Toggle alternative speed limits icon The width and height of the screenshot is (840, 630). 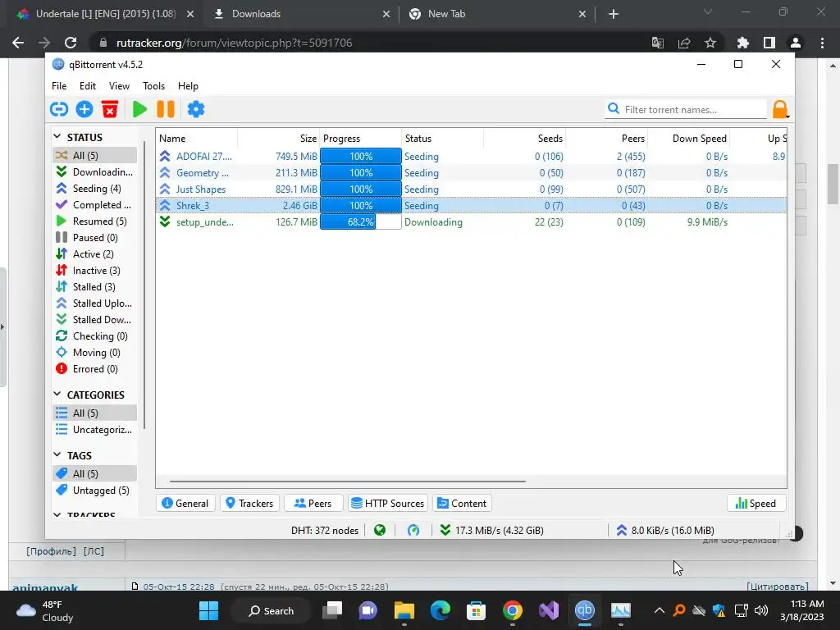point(413,531)
